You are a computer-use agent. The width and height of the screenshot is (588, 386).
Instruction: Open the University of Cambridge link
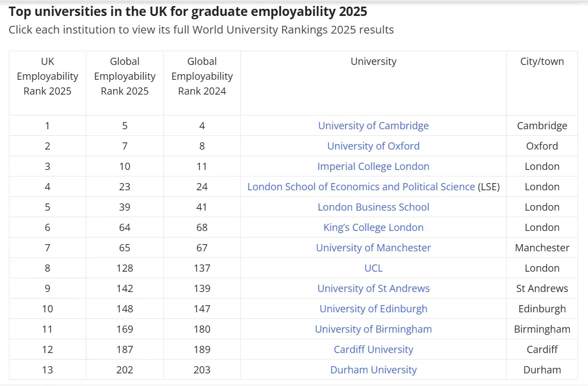click(373, 126)
